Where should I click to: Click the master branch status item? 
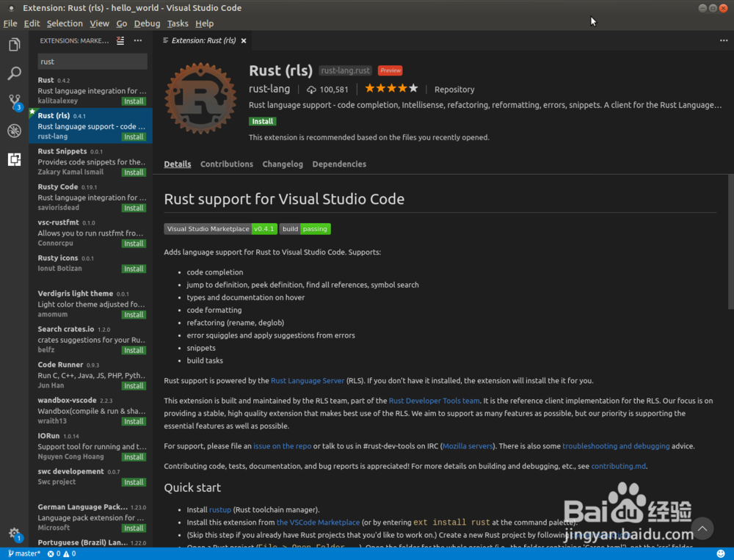pos(24,554)
